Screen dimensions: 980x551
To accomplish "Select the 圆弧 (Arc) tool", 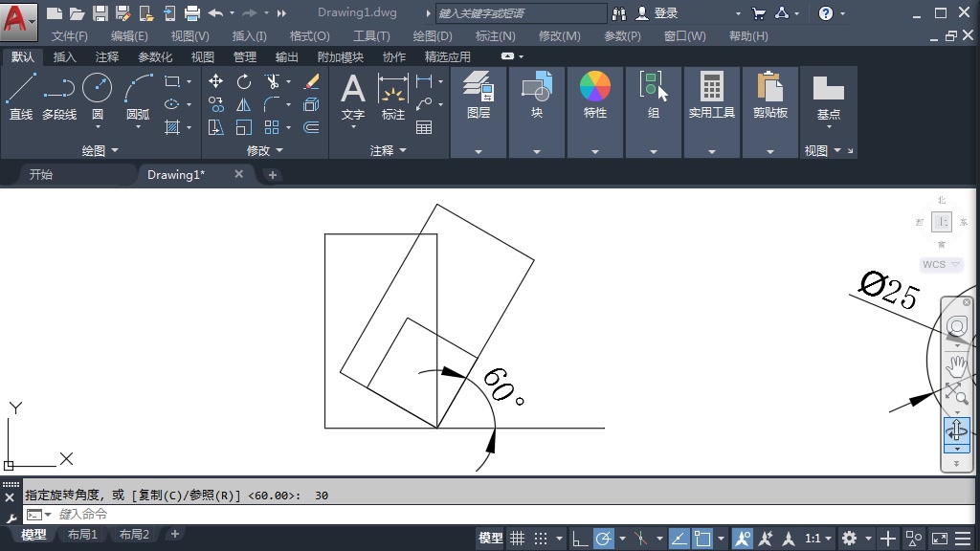I will [x=137, y=91].
